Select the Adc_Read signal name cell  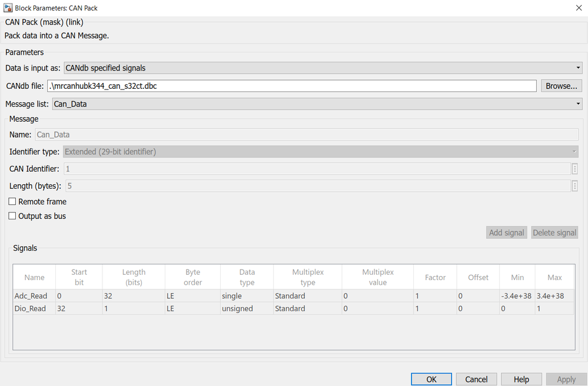pyautogui.click(x=35, y=296)
